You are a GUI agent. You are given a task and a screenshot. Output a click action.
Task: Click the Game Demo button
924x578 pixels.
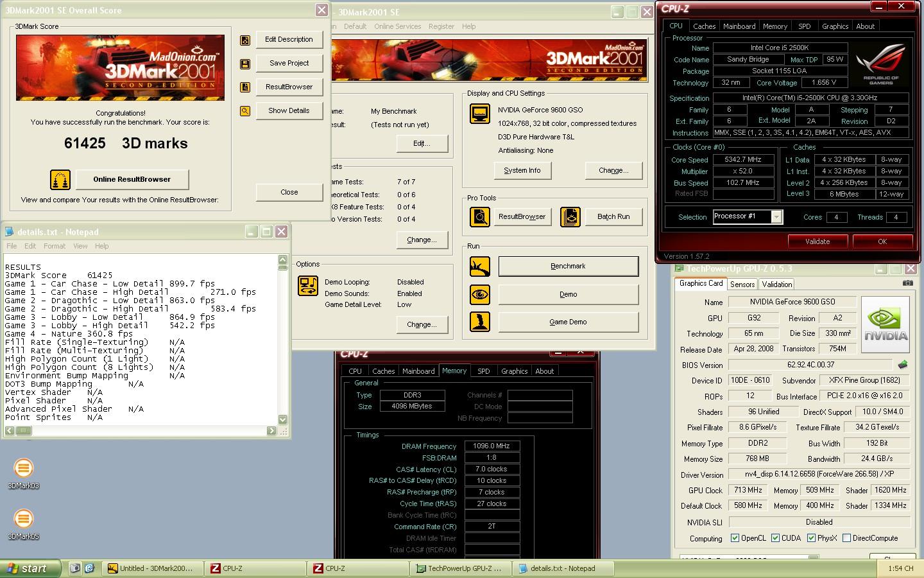[568, 322]
